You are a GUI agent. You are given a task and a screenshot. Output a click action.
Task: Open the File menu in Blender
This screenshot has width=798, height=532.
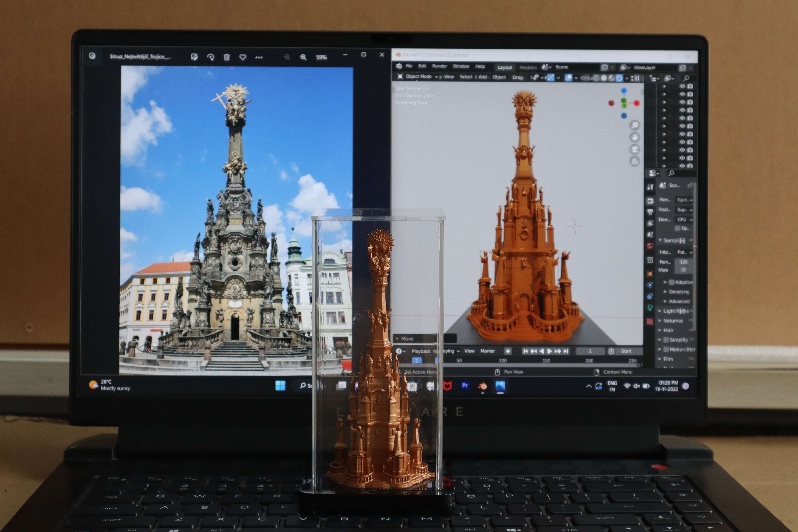point(409,66)
